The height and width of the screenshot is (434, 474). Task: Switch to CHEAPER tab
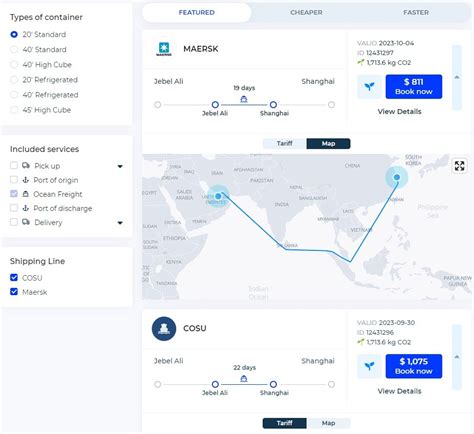[x=306, y=13]
